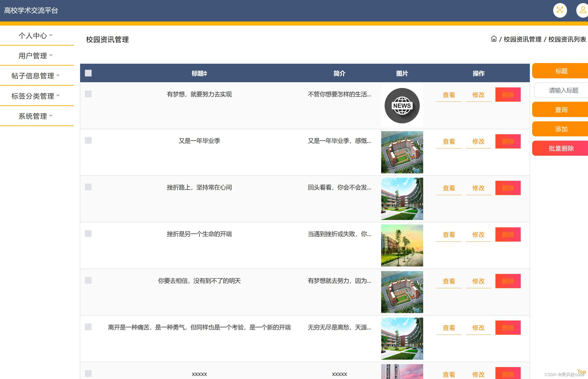Image resolution: width=588 pixels, height=379 pixels.
Task: Go to home via breadcrumb house icon
Action: (x=494, y=39)
